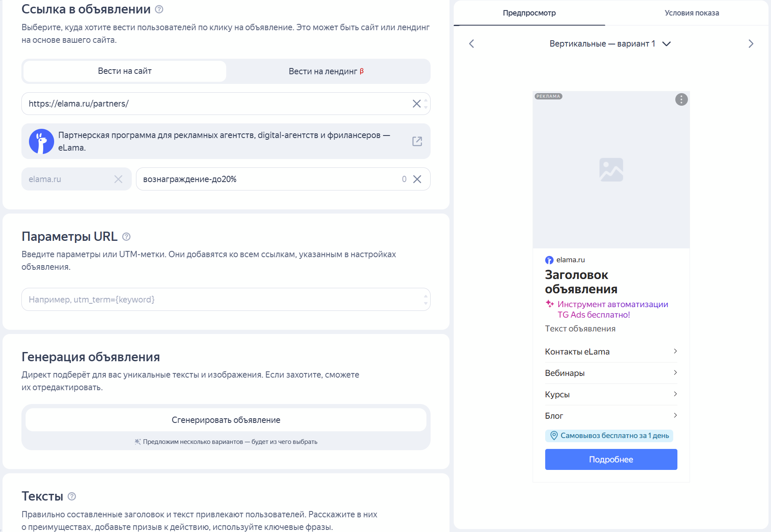Select Вести на сайт option
Image resolution: width=771 pixels, height=532 pixels.
point(125,71)
